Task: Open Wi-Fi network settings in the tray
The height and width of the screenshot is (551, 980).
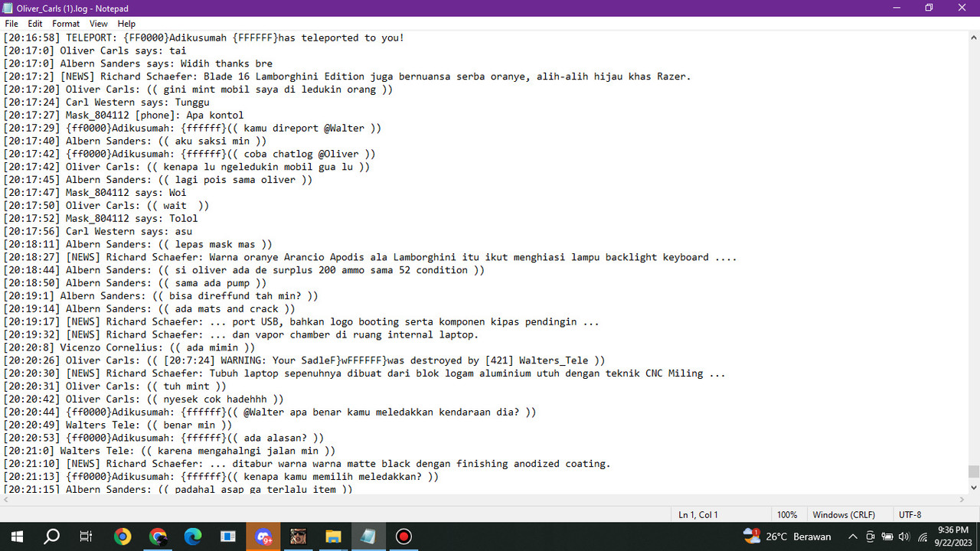Action: 923,536
